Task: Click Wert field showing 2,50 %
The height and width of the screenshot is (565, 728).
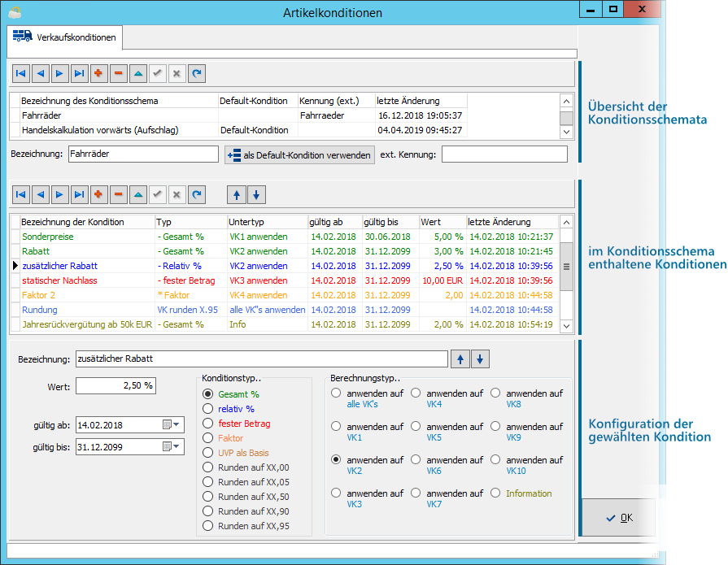Action: [116, 385]
